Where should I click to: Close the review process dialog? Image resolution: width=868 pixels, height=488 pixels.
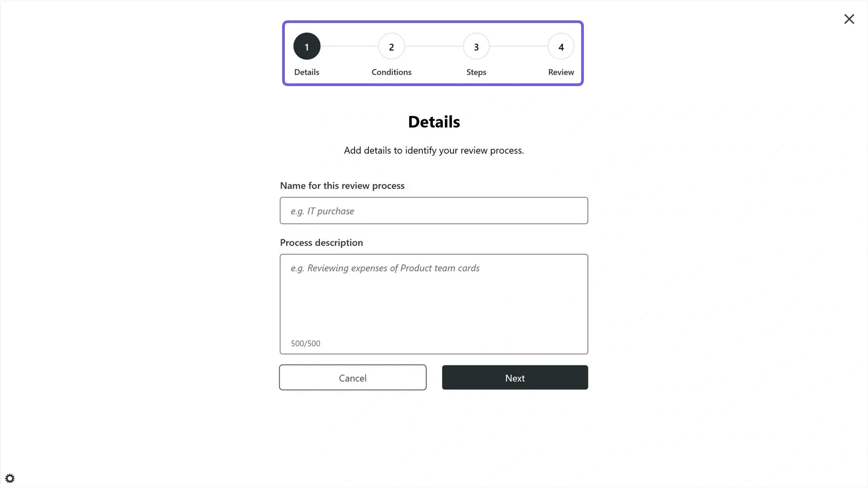click(849, 19)
